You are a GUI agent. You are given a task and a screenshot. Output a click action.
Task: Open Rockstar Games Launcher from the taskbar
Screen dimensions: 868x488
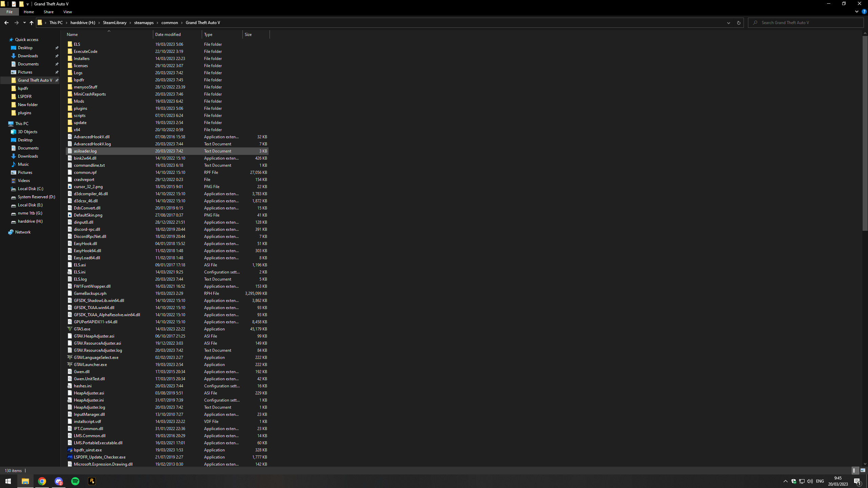click(92, 481)
